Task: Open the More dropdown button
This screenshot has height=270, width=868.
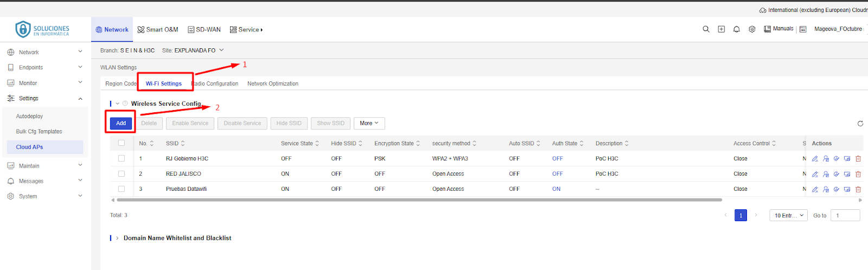Action: click(x=369, y=124)
